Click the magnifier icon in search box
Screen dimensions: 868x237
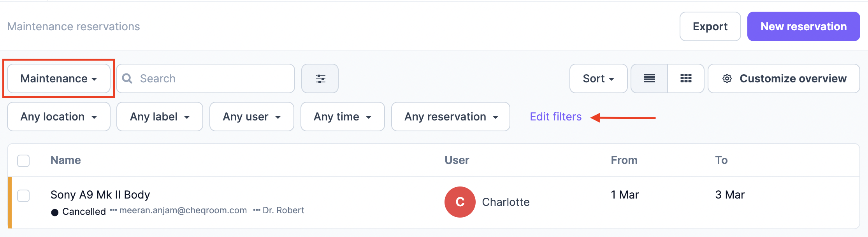pyautogui.click(x=127, y=78)
